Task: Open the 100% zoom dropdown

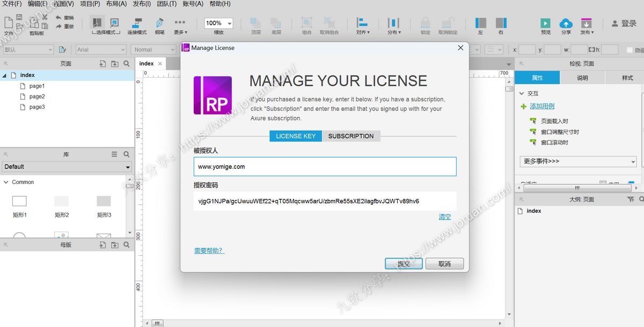Action: [x=230, y=24]
